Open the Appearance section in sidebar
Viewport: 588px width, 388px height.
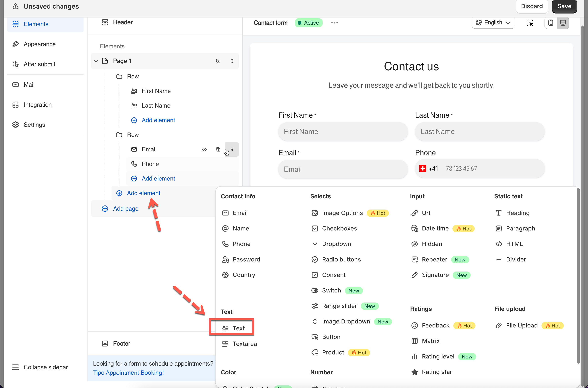[x=40, y=44]
